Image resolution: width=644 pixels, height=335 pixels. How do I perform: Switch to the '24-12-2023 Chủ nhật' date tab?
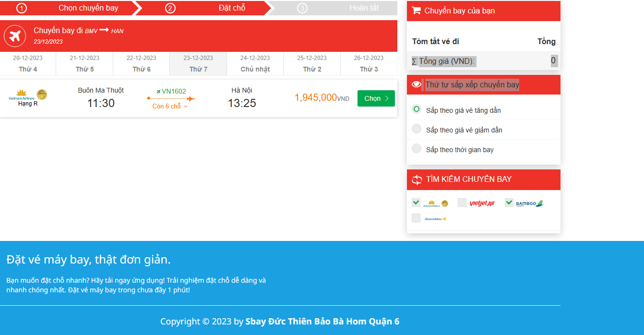point(255,64)
